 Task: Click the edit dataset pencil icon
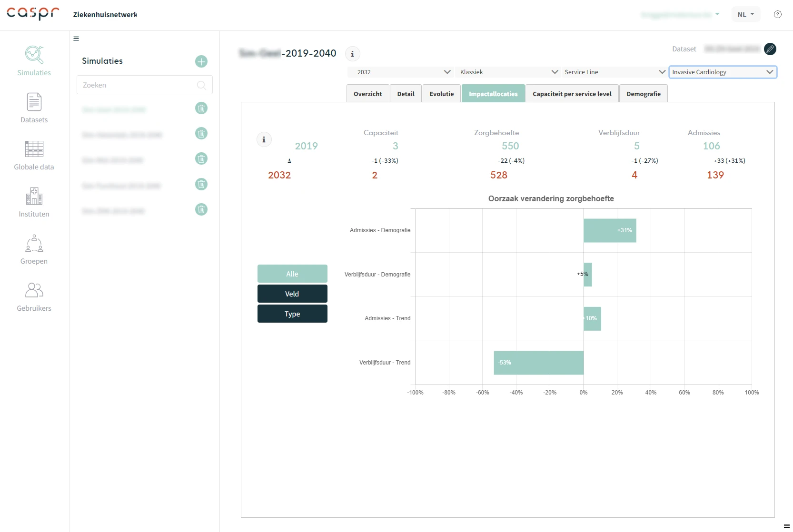click(x=770, y=49)
